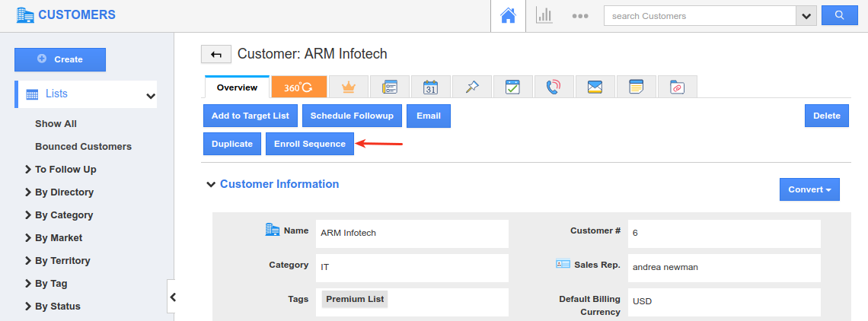Open the calendar icon tab
Screen dimensions: 868x321
(x=430, y=87)
